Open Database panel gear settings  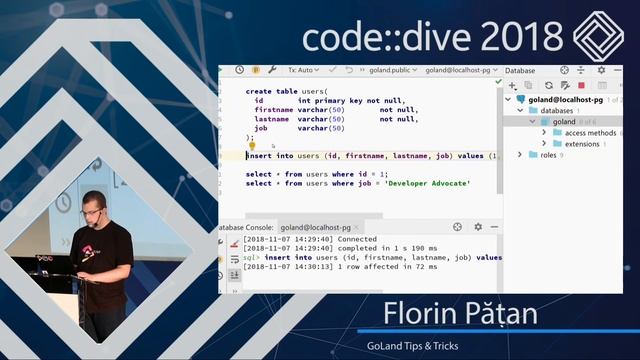[601, 70]
